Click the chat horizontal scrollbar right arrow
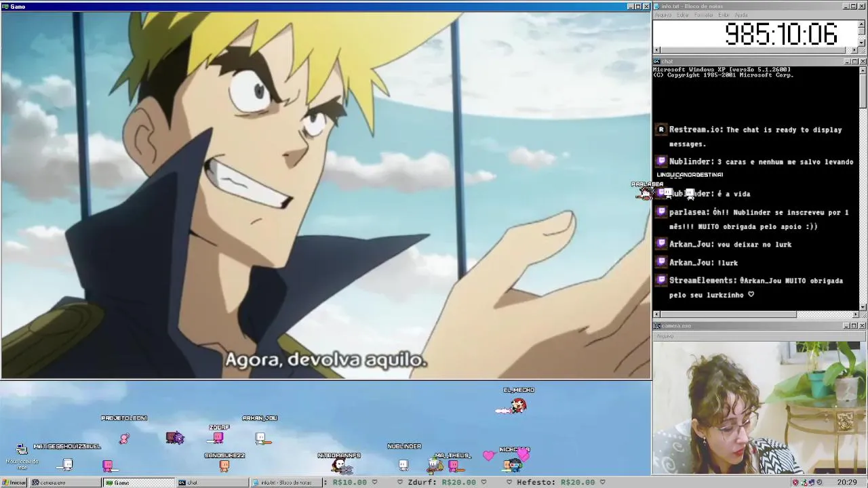 point(855,314)
